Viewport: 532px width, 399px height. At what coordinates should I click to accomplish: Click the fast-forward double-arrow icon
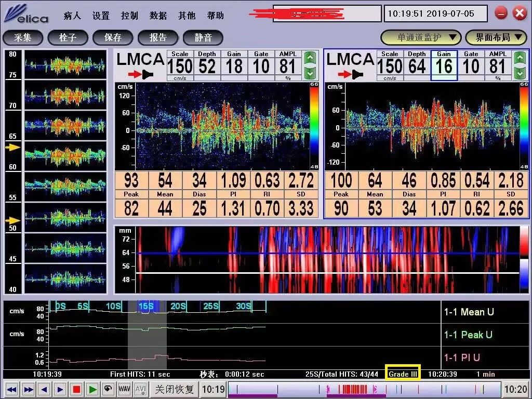coord(29,389)
